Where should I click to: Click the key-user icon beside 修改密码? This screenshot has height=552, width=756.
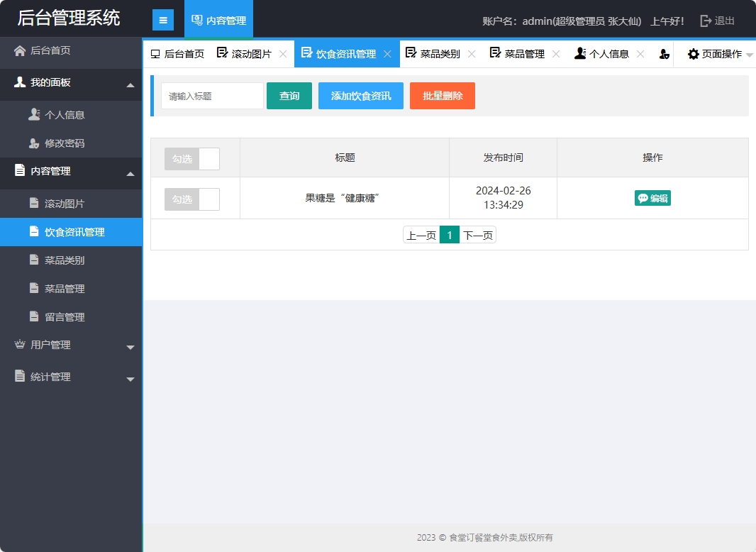[x=34, y=143]
